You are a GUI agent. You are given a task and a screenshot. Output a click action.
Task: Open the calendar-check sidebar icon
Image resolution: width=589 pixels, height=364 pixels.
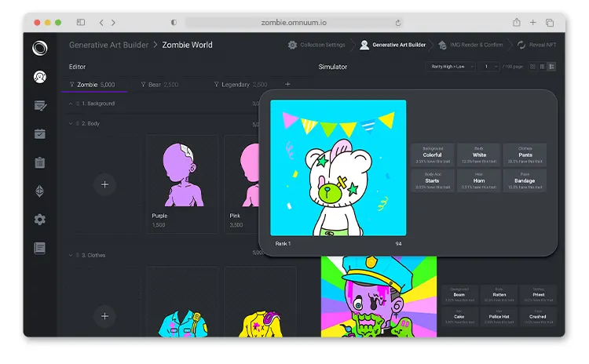click(40, 134)
